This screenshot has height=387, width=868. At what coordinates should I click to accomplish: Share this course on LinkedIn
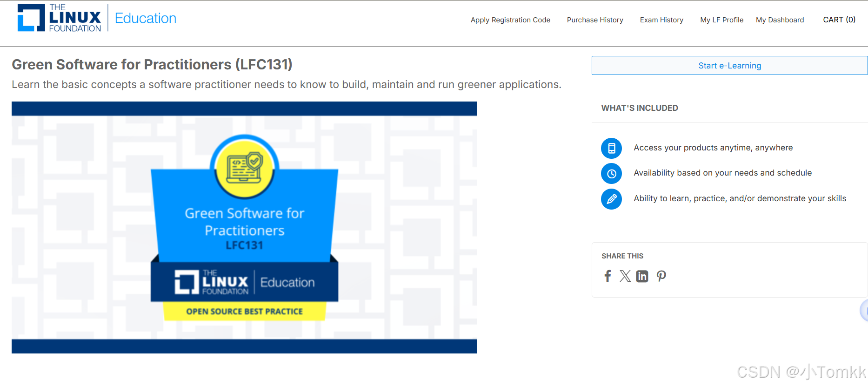coord(642,276)
